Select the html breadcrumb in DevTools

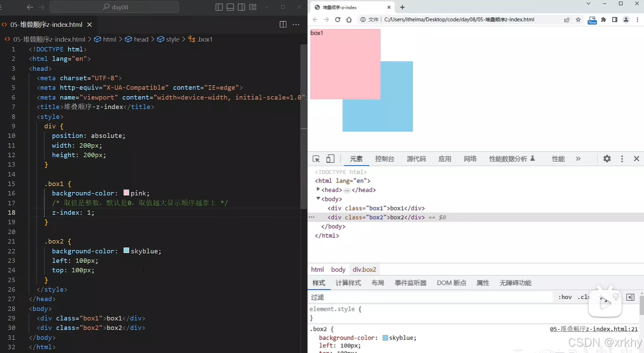tap(317, 269)
